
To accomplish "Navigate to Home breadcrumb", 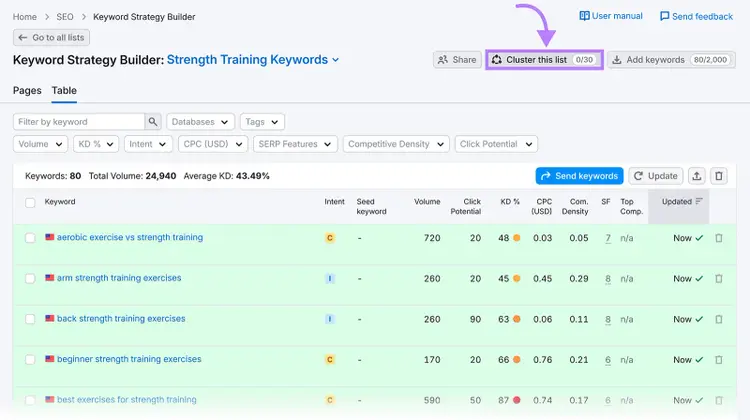I will 24,17.
